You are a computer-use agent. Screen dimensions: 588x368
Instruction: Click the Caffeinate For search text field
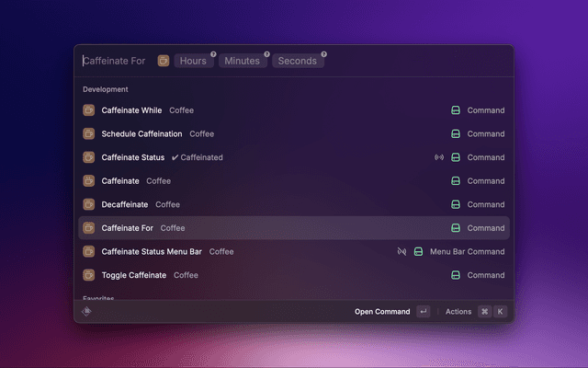tap(115, 61)
